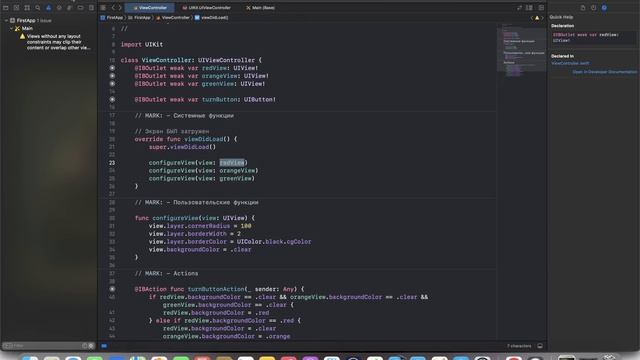Toggle show only errors filter button
The image size is (640, 360).
point(91,346)
